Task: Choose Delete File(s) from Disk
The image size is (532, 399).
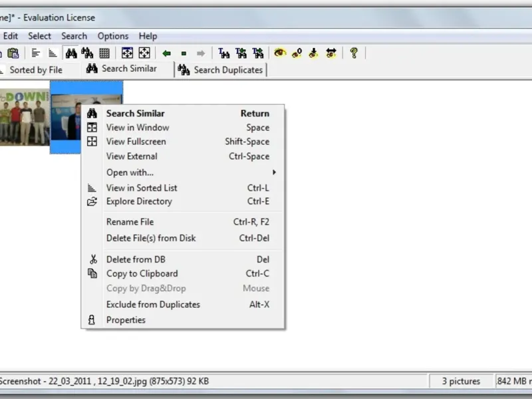Action: tap(183, 238)
